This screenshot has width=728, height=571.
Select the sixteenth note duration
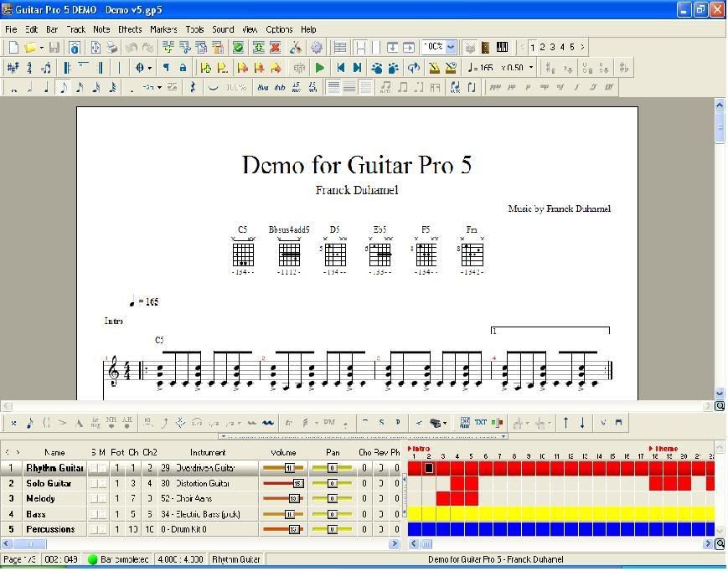click(80, 87)
